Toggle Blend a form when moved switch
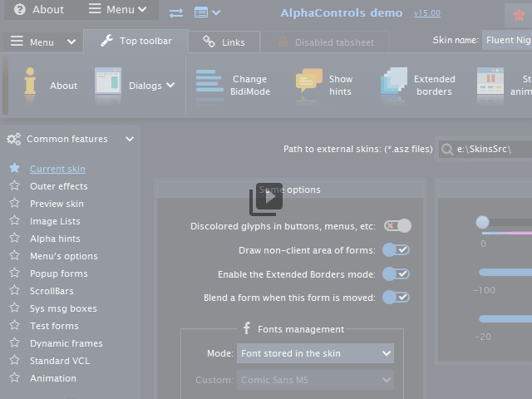This screenshot has height=399, width=532. click(396, 298)
